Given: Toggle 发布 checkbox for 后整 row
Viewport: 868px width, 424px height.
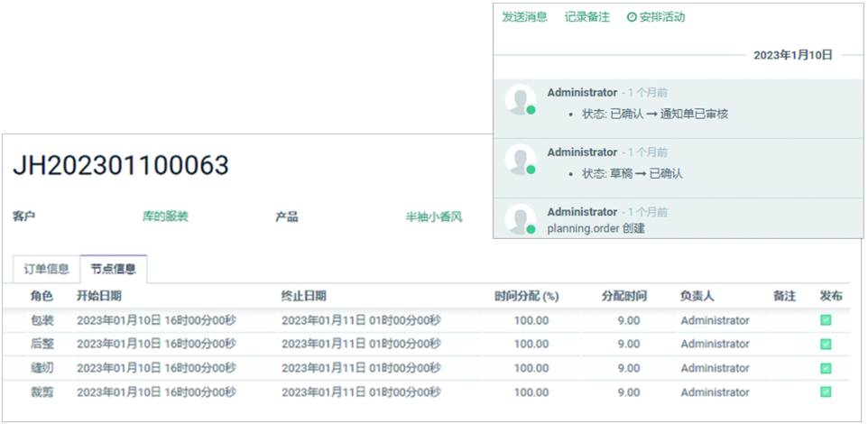Looking at the screenshot, I should 826,344.
